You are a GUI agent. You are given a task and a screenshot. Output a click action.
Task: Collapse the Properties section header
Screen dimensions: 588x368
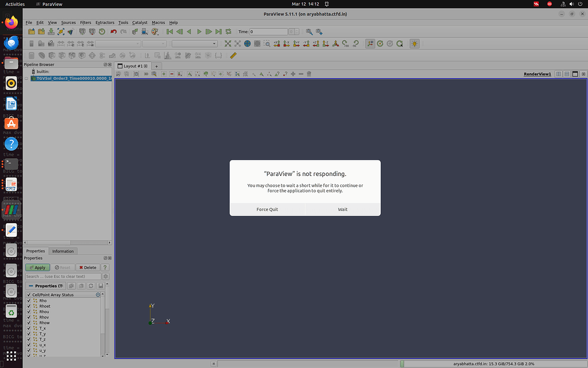coord(32,286)
